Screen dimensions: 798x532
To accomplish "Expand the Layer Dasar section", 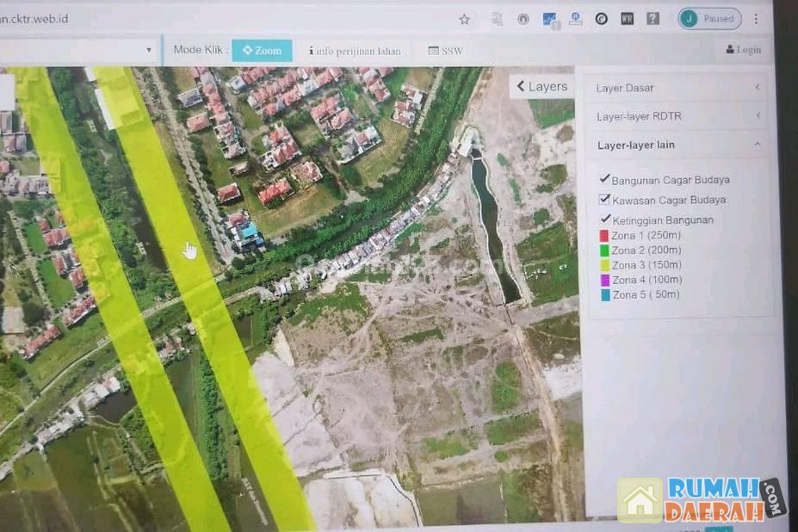I will [676, 88].
